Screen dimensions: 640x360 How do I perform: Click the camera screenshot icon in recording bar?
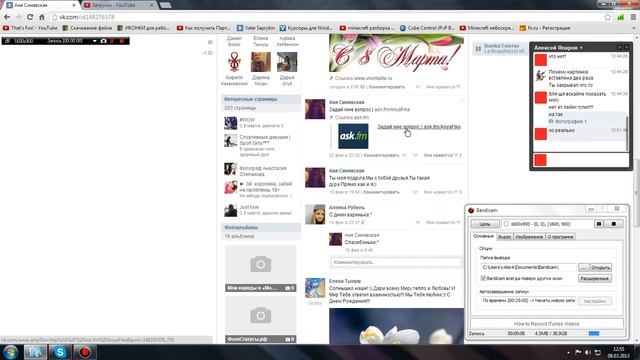[x=103, y=41]
